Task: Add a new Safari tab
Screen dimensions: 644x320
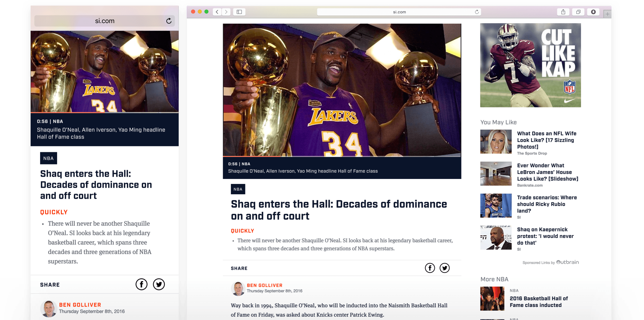Action: click(x=607, y=14)
